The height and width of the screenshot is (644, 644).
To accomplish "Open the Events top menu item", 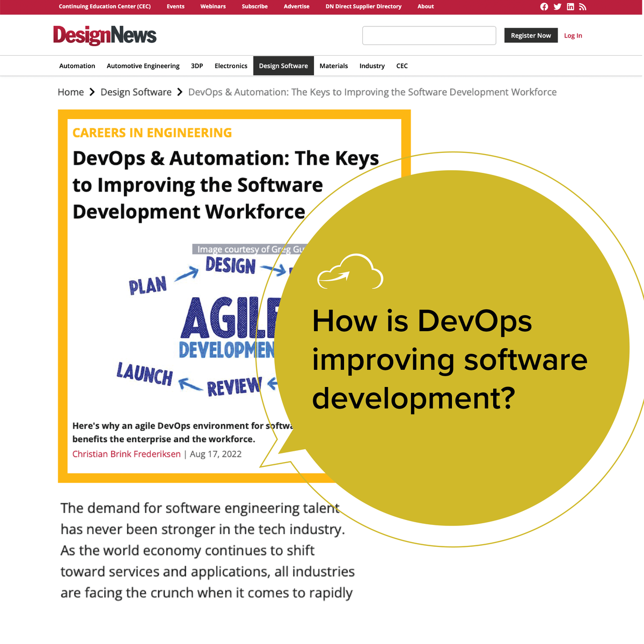I will [175, 6].
